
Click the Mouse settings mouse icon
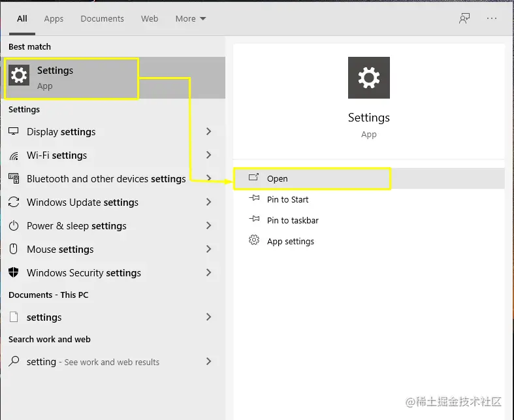(x=14, y=249)
